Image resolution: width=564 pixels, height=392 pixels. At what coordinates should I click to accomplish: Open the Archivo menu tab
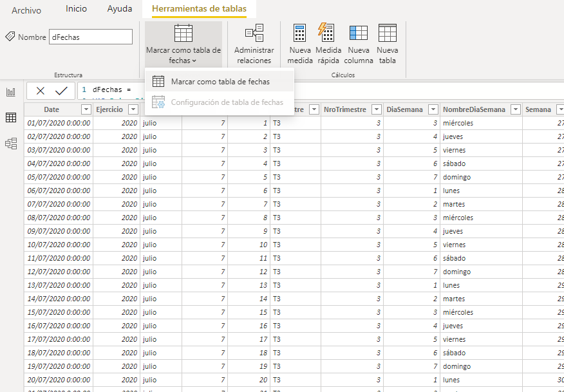click(26, 10)
